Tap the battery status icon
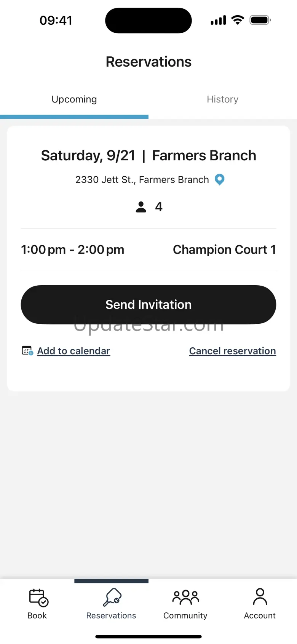 (x=260, y=20)
